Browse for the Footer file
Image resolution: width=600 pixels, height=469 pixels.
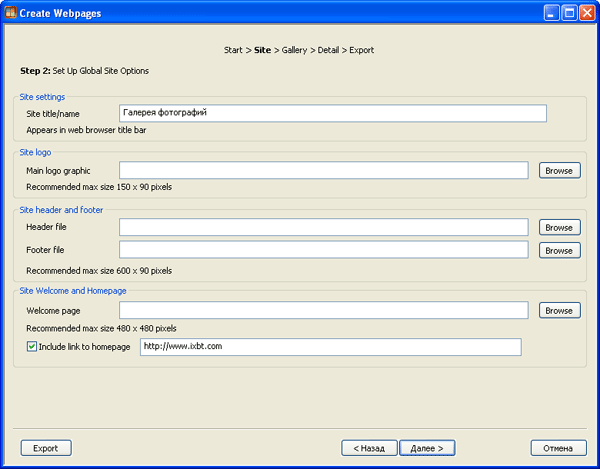(x=559, y=251)
